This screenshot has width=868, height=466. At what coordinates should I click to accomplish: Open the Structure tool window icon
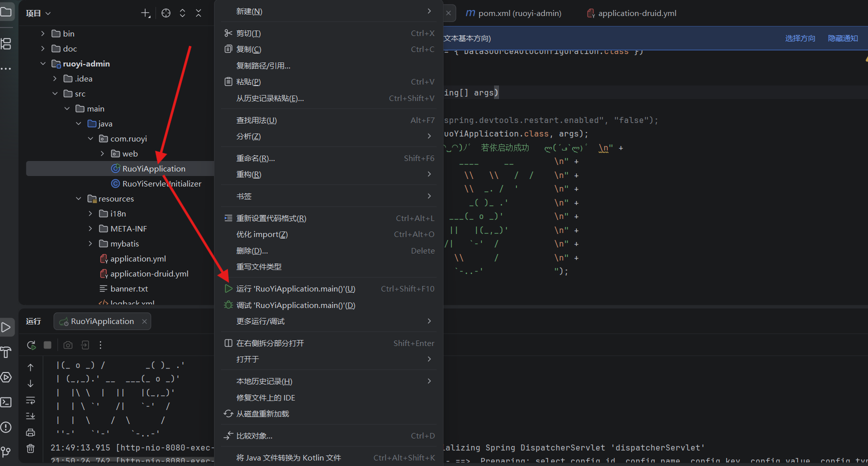(x=6, y=43)
